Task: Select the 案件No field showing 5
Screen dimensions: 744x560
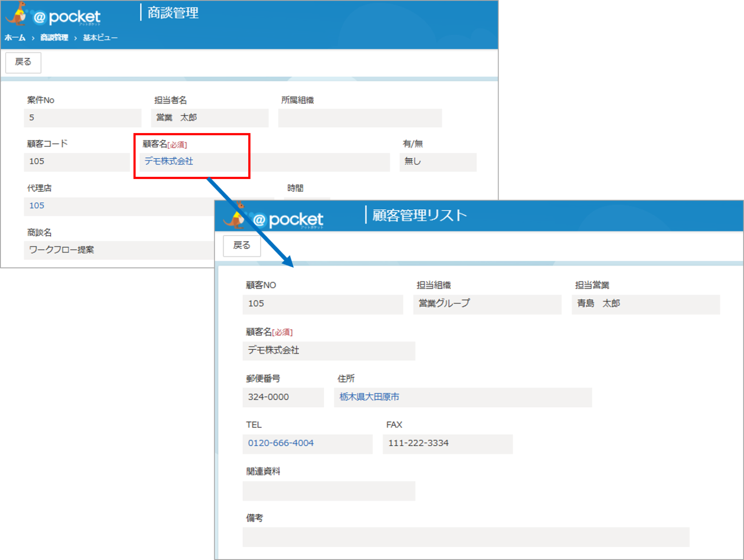Action: tap(83, 118)
